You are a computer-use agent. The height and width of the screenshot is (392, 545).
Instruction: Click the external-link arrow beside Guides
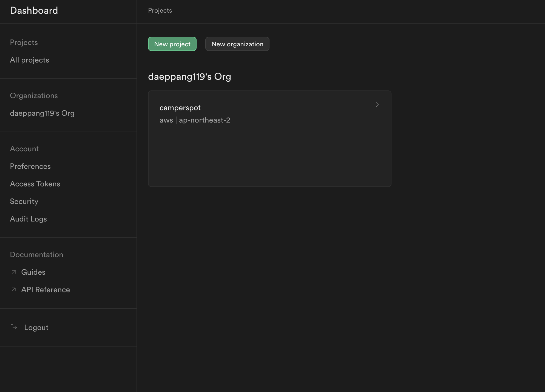14,272
